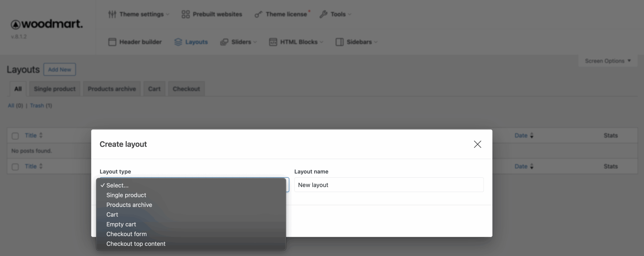Choose Cart in layout type list
Screen dimensions: 644x256
(x=191, y=215)
